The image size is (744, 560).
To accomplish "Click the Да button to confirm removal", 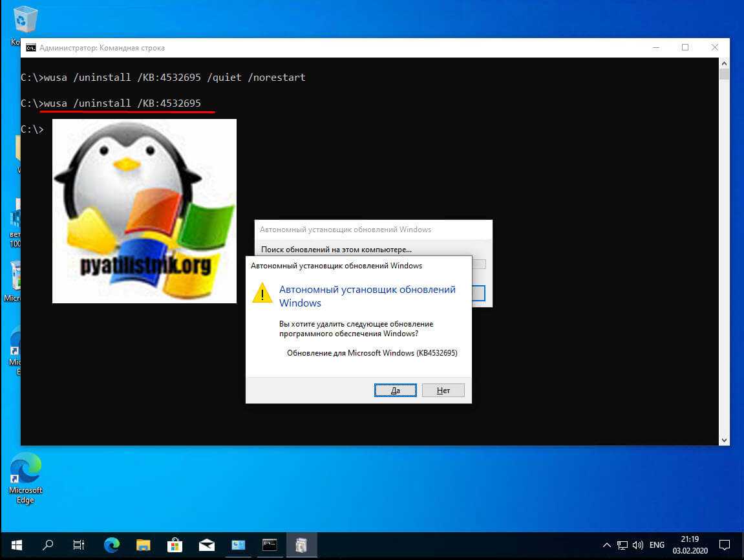I will (395, 391).
